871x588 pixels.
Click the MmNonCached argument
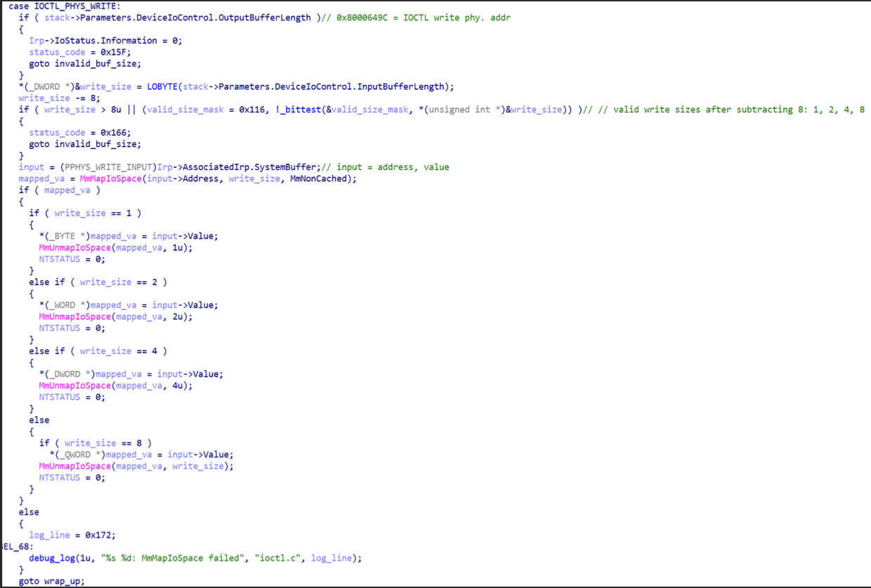click(322, 178)
